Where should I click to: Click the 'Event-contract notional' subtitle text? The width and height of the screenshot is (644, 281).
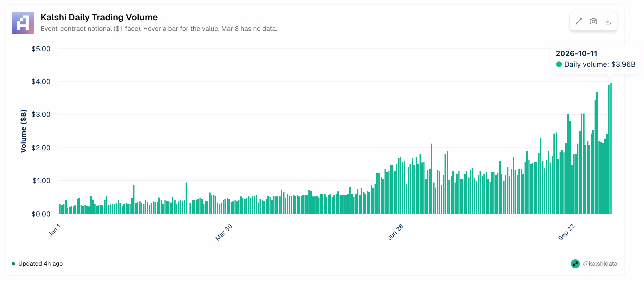[159, 29]
